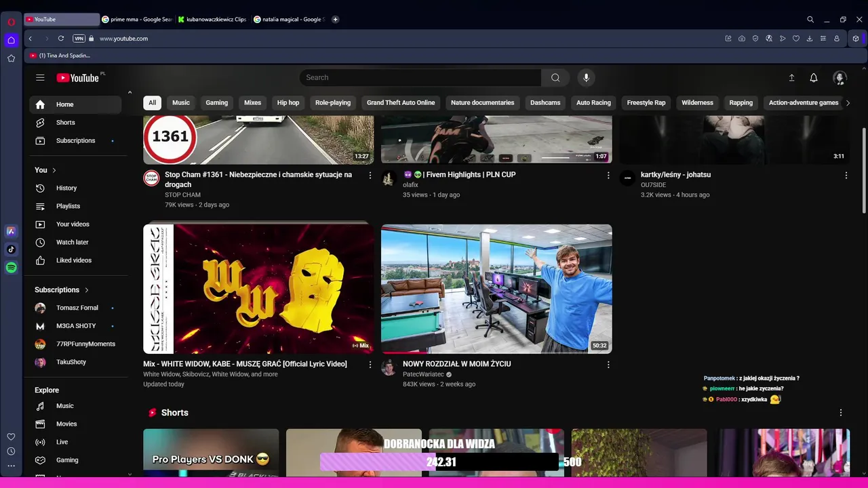This screenshot has height=488, width=868.
Task: Open options for kartky/leśny - johatsu video
Action: coord(846,176)
